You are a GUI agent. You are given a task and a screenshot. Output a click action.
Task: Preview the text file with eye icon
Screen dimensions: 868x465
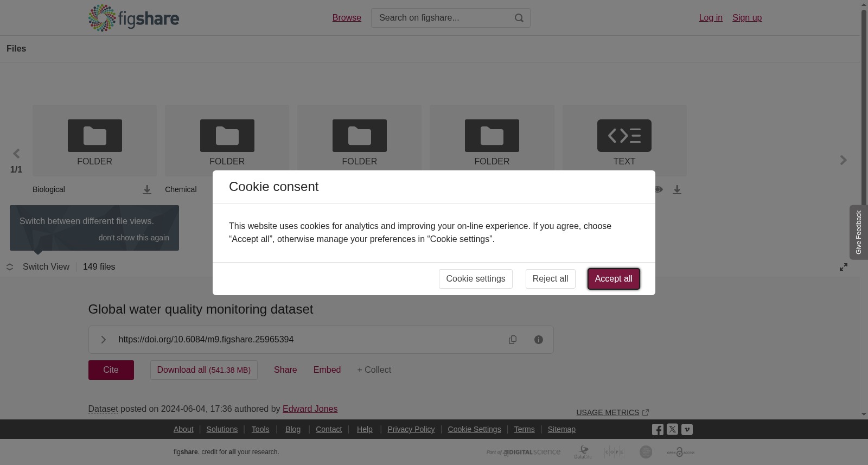tap(658, 189)
